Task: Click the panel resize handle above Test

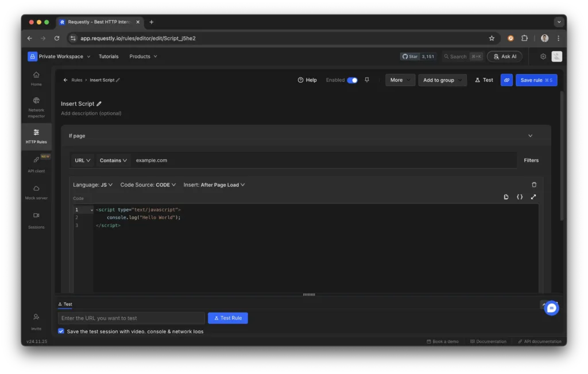Action: click(309, 295)
